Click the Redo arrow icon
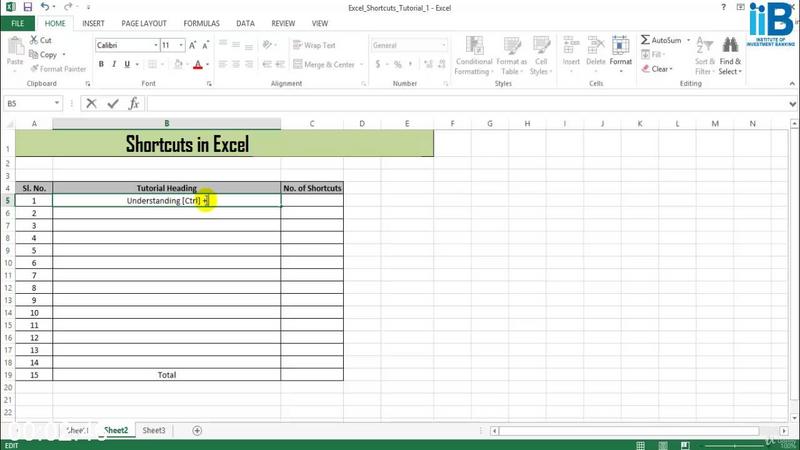Image resolution: width=800 pixels, height=450 pixels. coord(68,7)
